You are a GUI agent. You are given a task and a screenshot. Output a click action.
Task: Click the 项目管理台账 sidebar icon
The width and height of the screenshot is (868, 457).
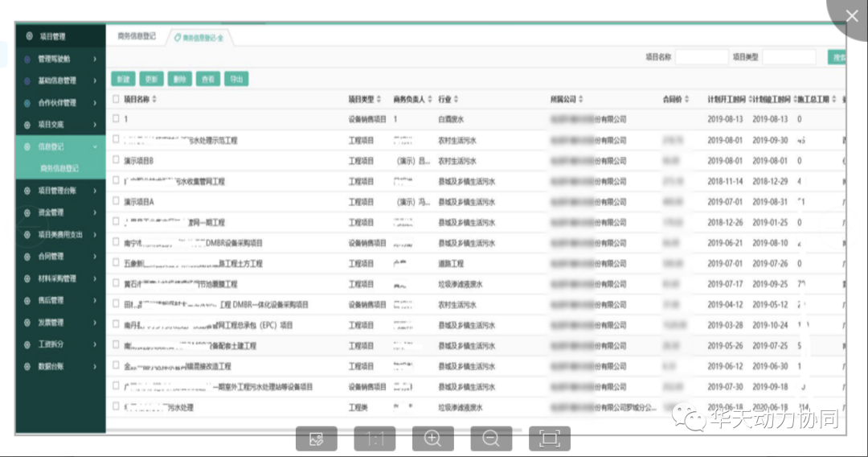coord(27,191)
